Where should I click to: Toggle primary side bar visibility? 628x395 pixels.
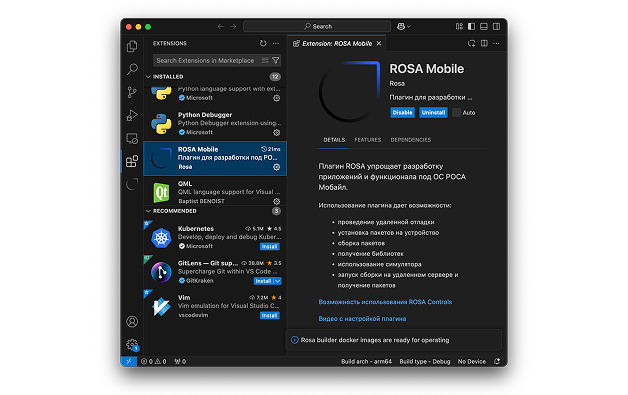[471, 26]
